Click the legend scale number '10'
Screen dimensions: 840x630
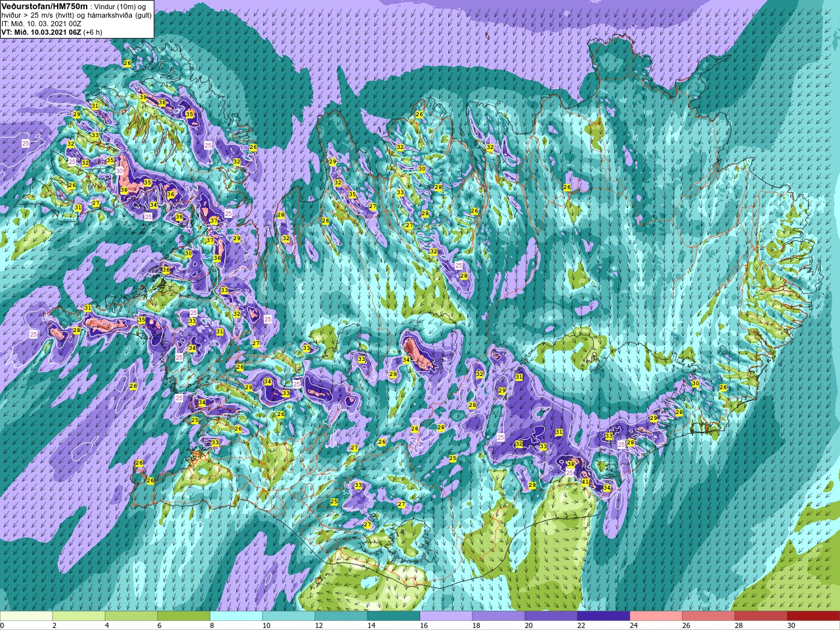pyautogui.click(x=266, y=625)
